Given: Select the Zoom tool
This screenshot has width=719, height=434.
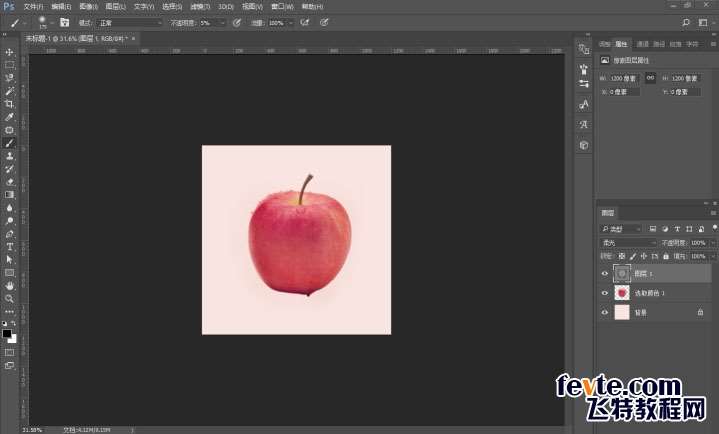Looking at the screenshot, I should point(9,298).
